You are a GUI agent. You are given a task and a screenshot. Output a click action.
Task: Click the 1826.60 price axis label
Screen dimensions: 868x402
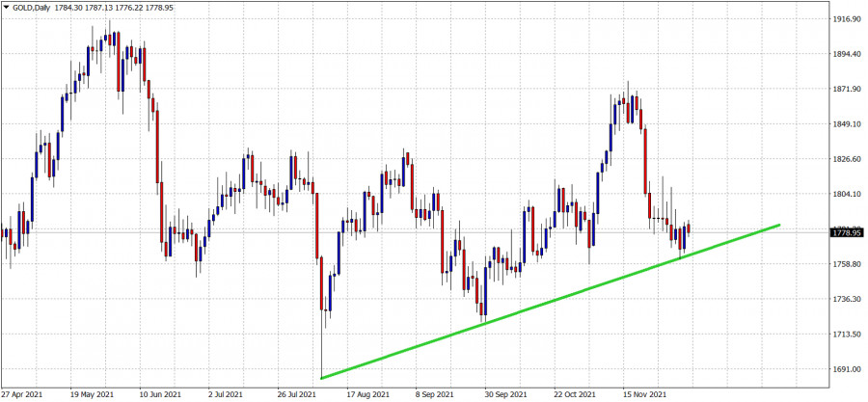(848, 159)
